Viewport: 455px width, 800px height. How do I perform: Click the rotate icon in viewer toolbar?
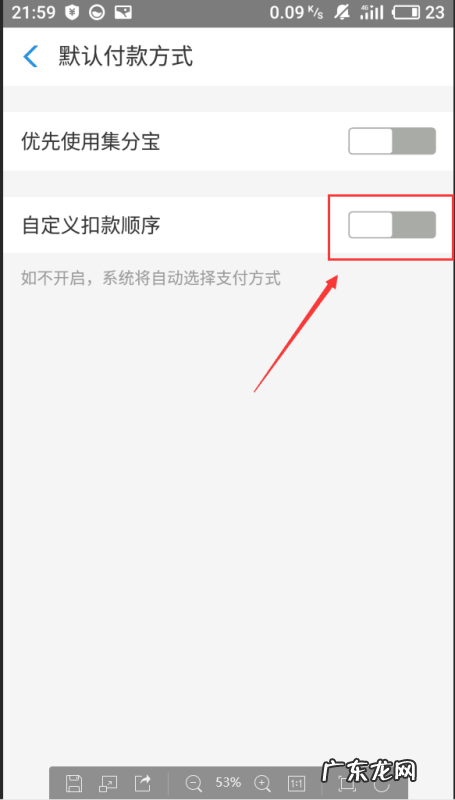pos(382,783)
